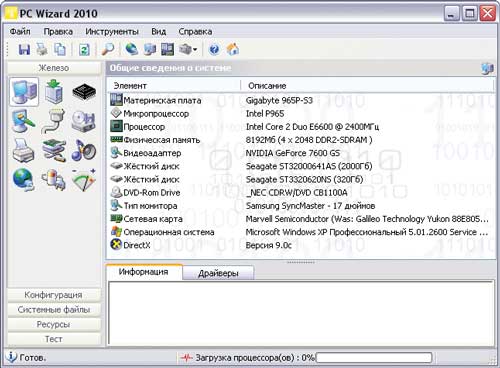Click the Готов status bar text
This screenshot has height=368, width=500.
[32, 358]
